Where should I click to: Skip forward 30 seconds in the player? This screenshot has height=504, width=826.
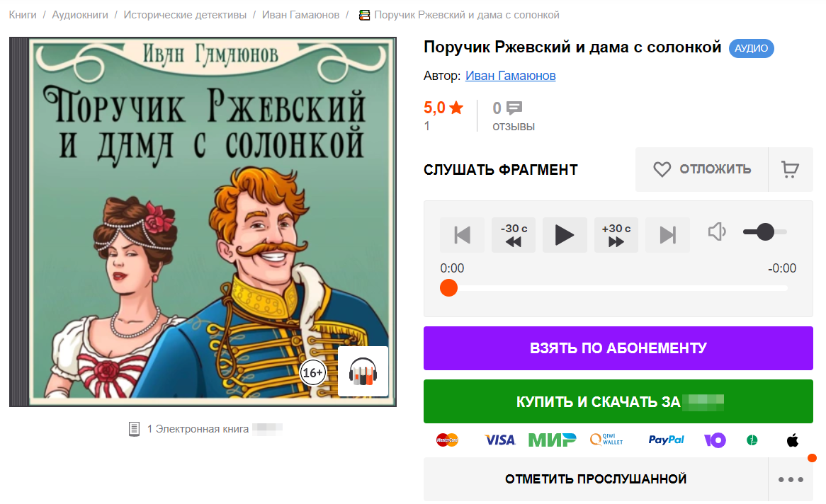(x=616, y=235)
